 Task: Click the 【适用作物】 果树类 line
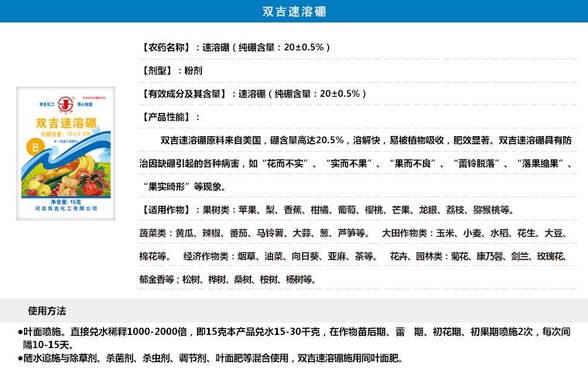(327, 210)
